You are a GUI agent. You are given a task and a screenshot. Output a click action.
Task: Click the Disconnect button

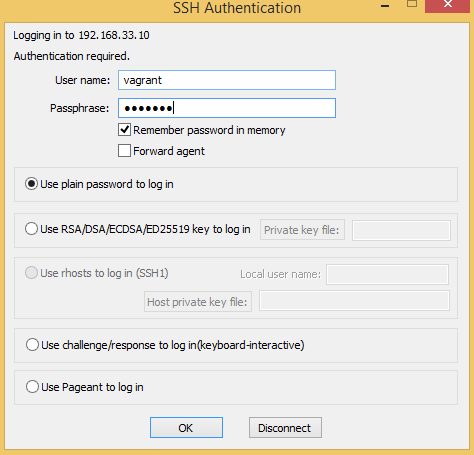coord(285,428)
